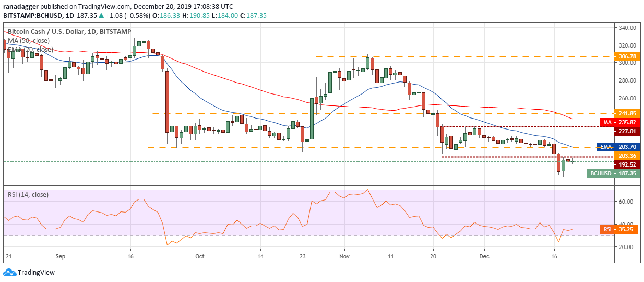Click the 60.00 RSI axis label

(x=626, y=202)
